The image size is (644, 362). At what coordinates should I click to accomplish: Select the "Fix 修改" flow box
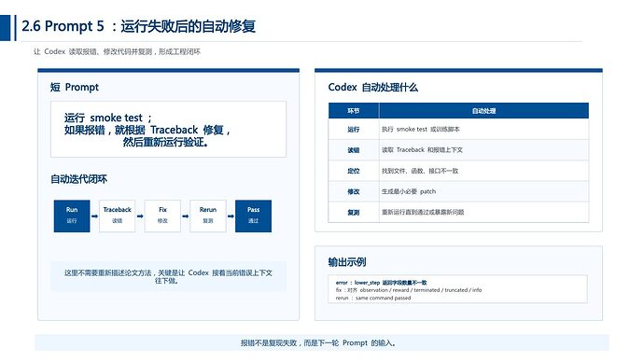tap(162, 216)
